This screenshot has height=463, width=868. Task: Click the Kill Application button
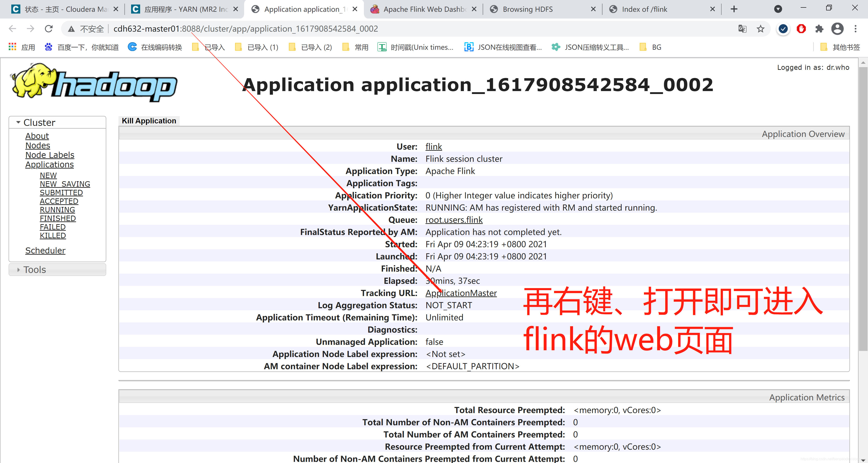[x=149, y=121]
